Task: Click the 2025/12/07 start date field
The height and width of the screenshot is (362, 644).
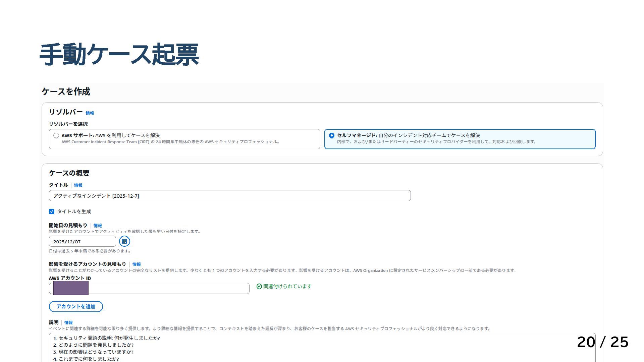Action: 82,241
